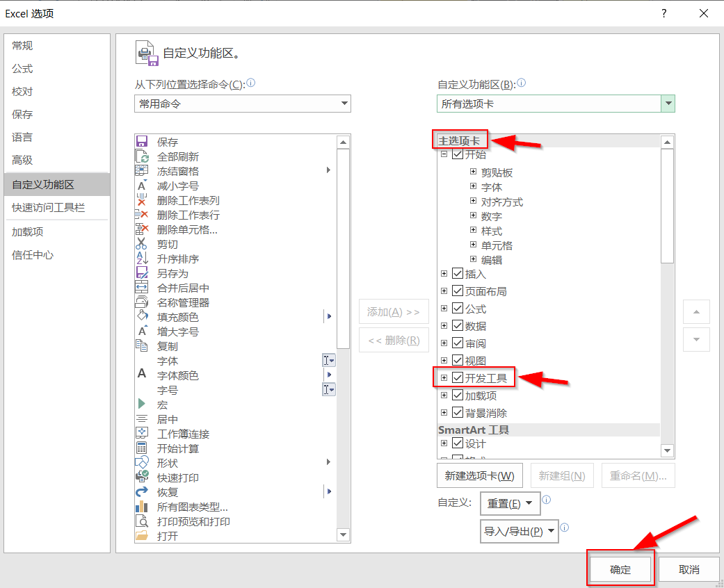724x588 pixels.
Task: Toggle the 页面布局 checkbox
Action: coord(458,291)
